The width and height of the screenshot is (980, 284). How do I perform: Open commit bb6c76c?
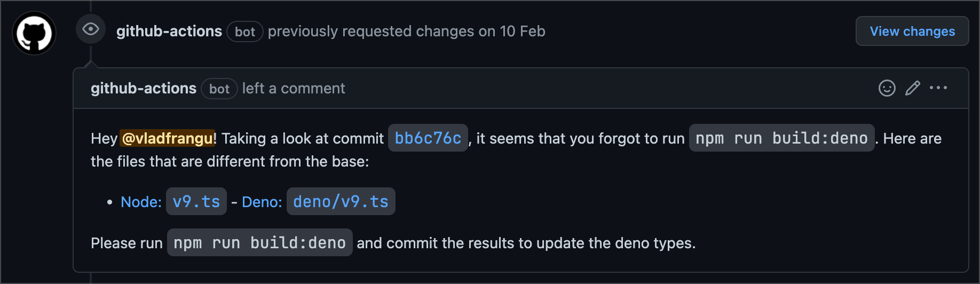[428, 138]
